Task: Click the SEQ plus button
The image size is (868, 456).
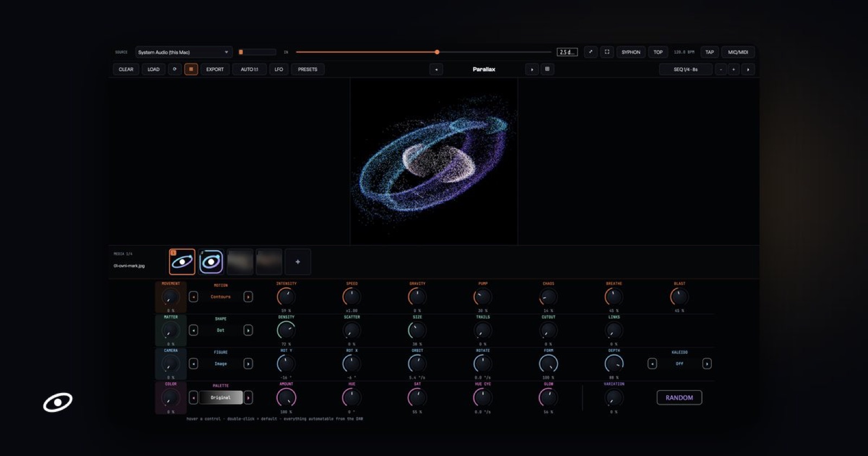Action: tap(733, 69)
